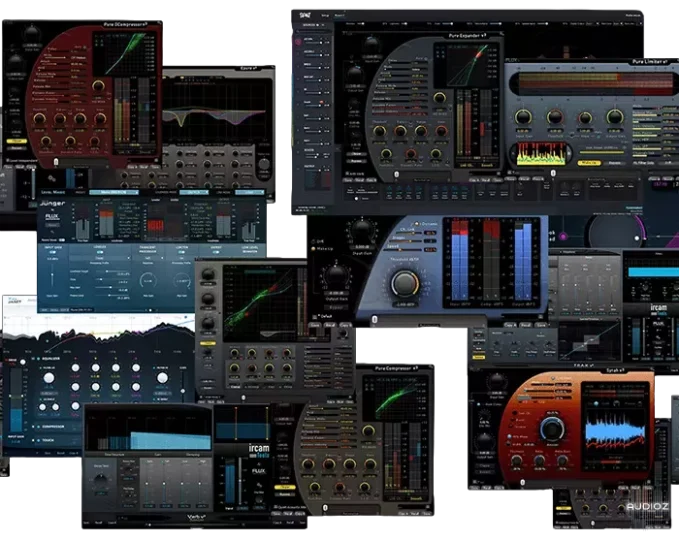Click Bypass button in Pure Limiter

pos(614,163)
